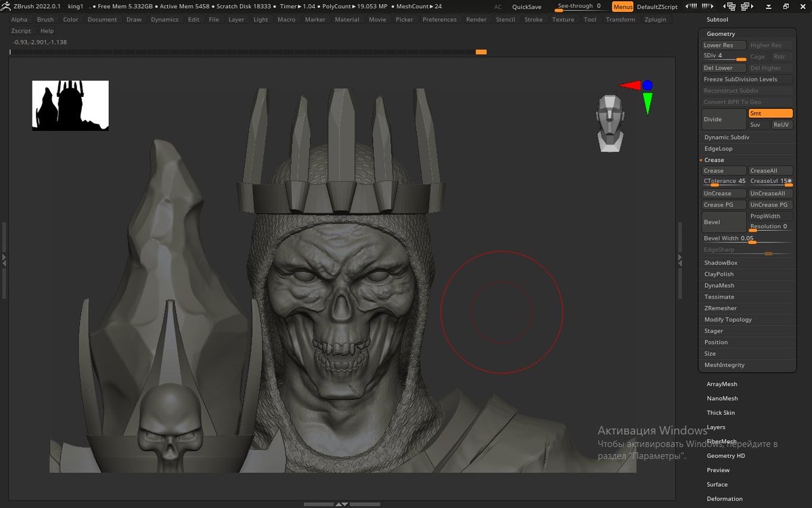Click the Del Lower button

(724, 68)
